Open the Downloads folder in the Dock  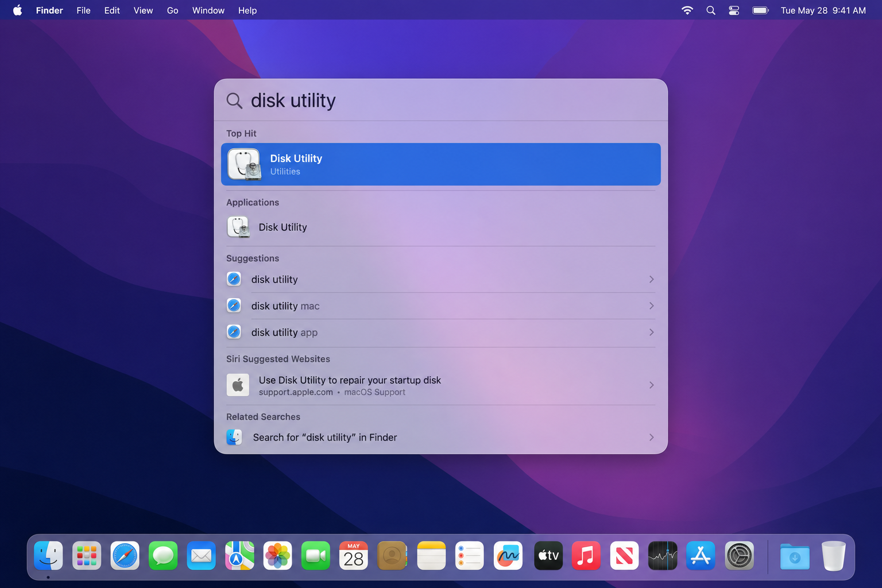click(x=795, y=556)
